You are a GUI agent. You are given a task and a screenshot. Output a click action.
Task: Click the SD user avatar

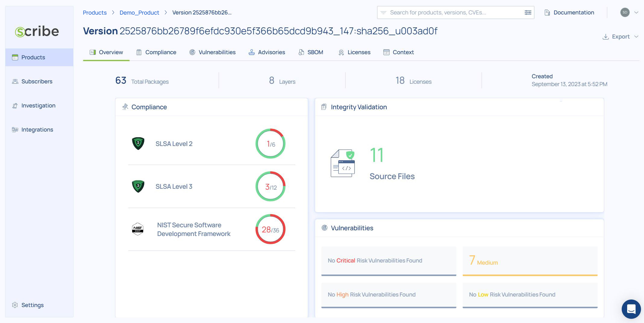(625, 12)
